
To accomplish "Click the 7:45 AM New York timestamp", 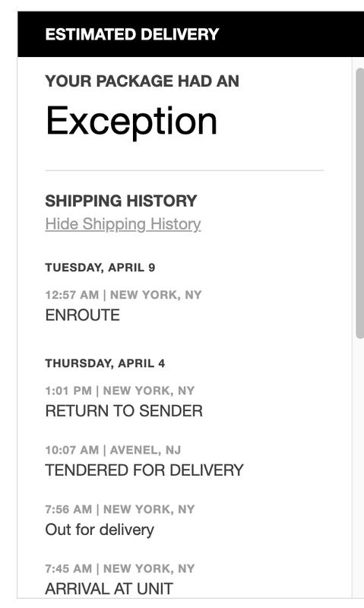I will 120,568.
